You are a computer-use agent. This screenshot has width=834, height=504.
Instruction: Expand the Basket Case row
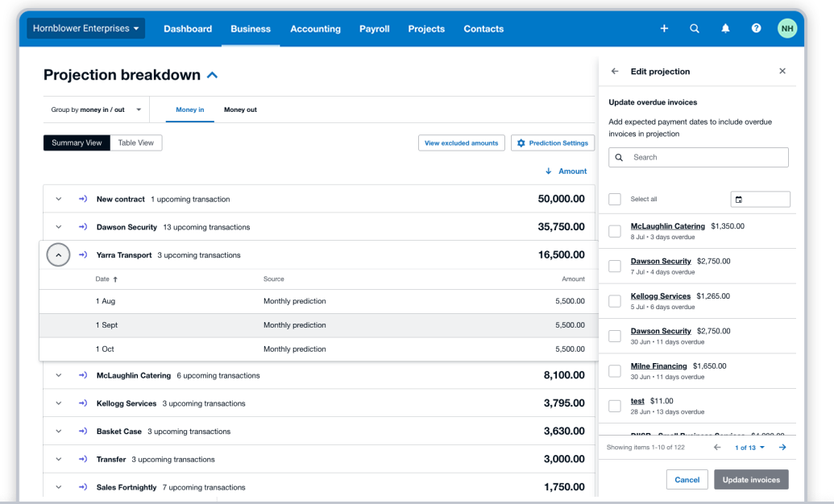[59, 432]
